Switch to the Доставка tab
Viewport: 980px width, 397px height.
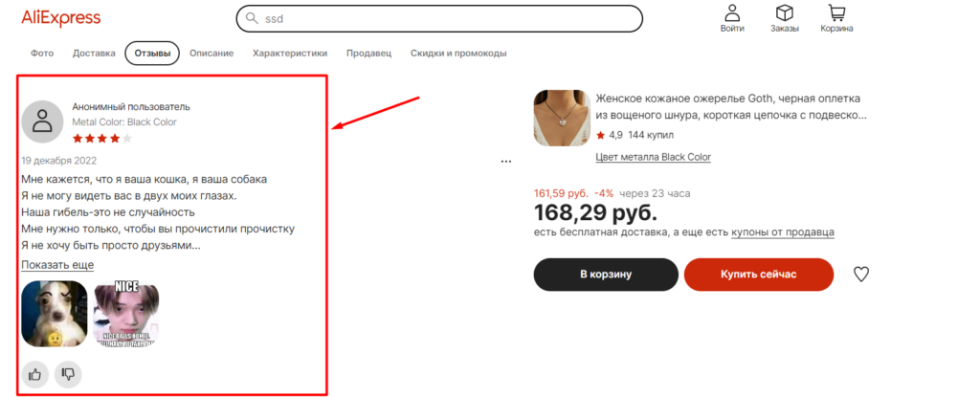coord(94,54)
